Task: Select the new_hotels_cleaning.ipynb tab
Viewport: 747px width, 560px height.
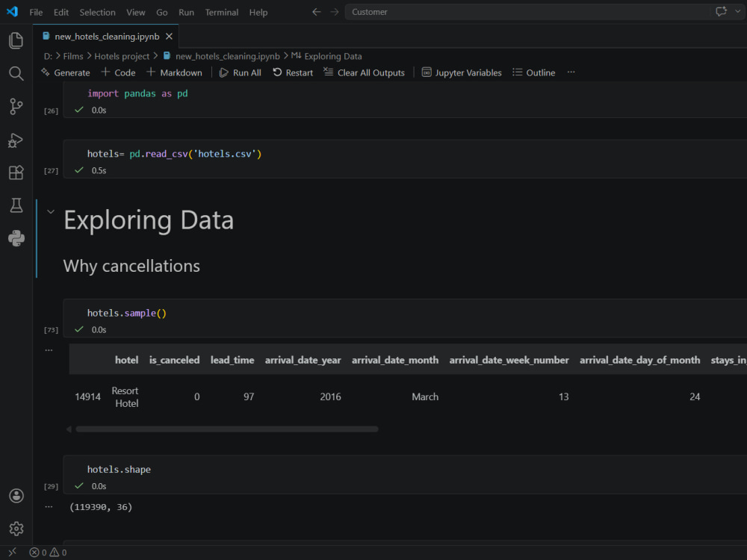Action: click(106, 36)
